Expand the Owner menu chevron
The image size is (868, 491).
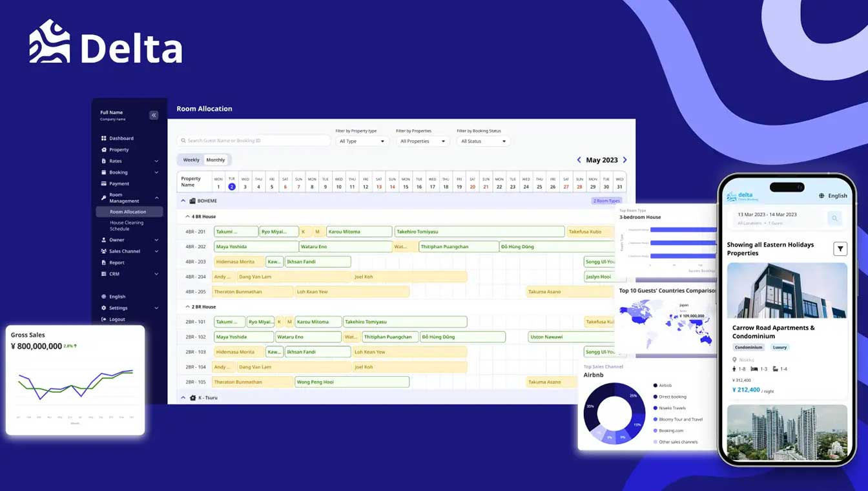pyautogui.click(x=156, y=240)
